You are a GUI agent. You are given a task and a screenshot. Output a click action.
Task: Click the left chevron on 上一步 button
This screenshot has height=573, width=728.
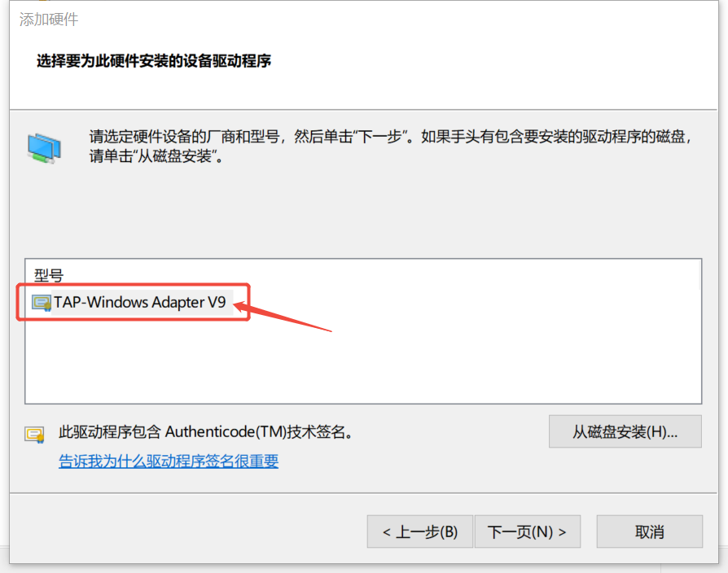coord(386,532)
